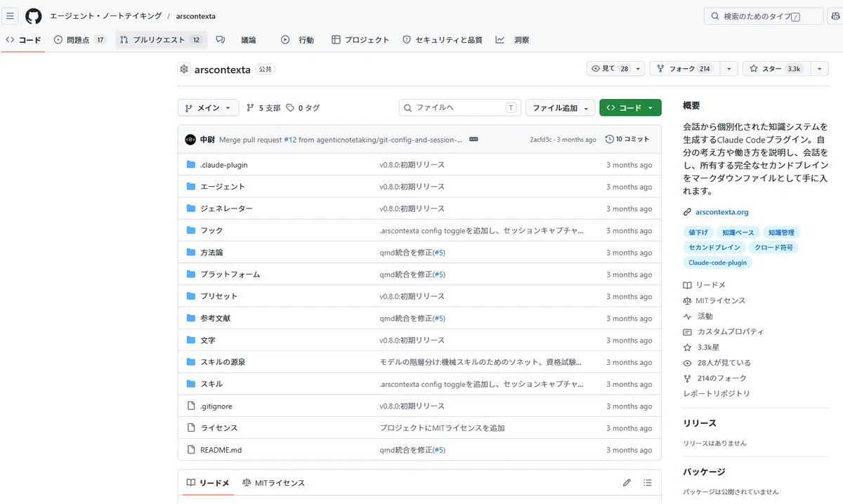The height and width of the screenshot is (504, 843).
Task: Open the メイン branch dropdown
Action: [208, 108]
